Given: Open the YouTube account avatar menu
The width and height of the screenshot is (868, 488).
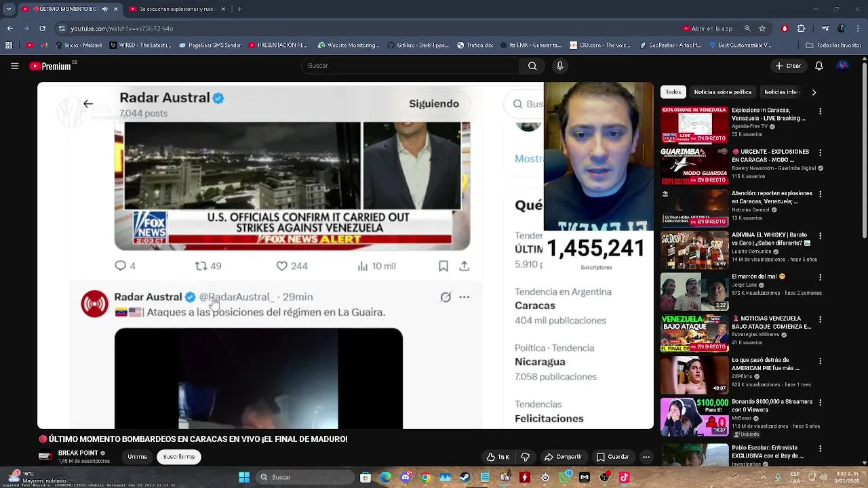Looking at the screenshot, I should coord(842,66).
